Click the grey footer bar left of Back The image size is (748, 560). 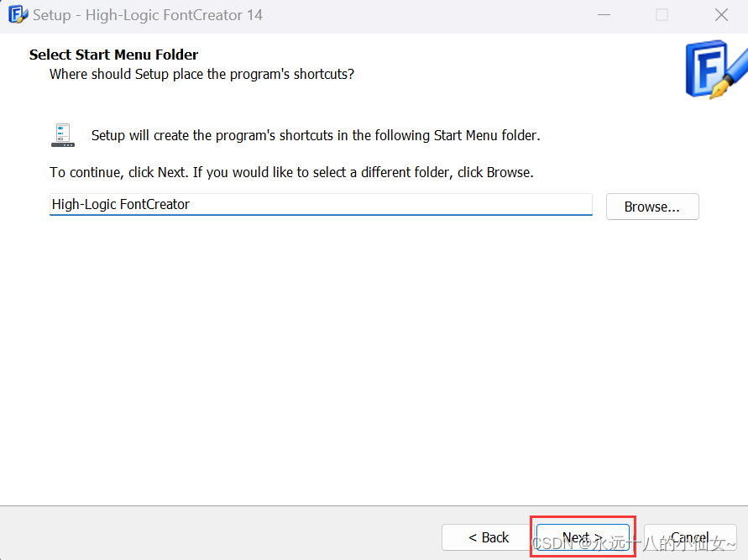[x=218, y=534]
